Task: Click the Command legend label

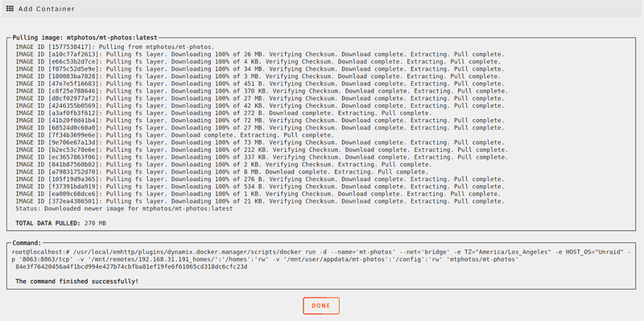Action: (27, 243)
